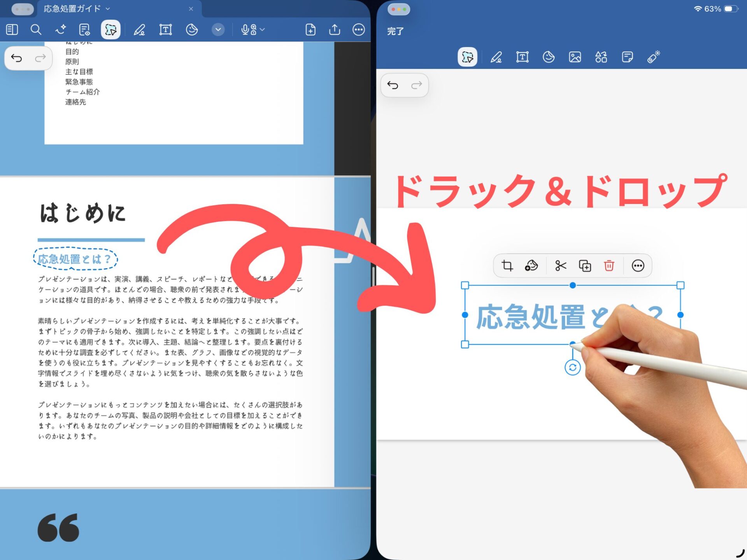The width and height of the screenshot is (747, 560).
Task: Open the sticker tool in left toolbar
Action: 192,30
